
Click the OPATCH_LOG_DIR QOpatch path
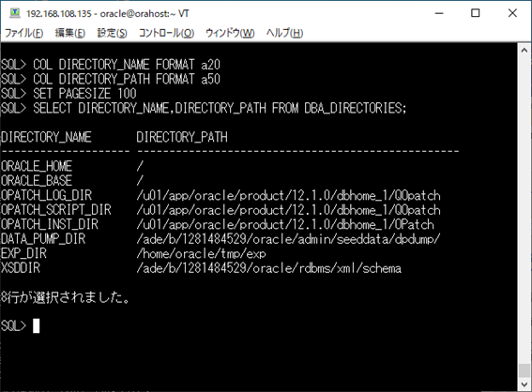(288, 195)
